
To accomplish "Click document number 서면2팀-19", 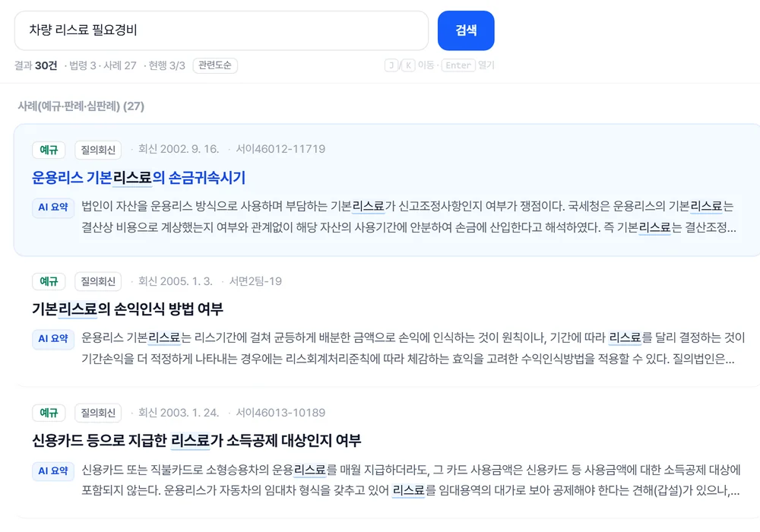I will (255, 281).
